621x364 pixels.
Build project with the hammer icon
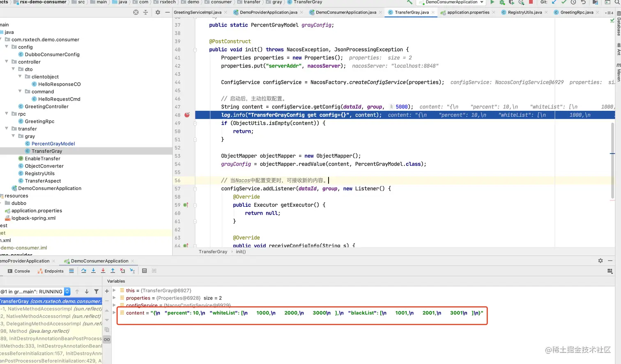click(x=409, y=2)
